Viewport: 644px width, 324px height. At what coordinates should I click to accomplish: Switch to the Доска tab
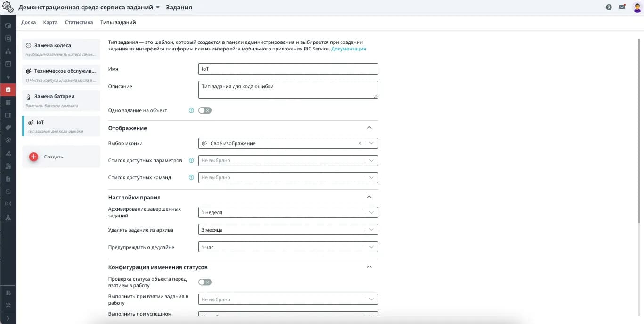pos(28,22)
